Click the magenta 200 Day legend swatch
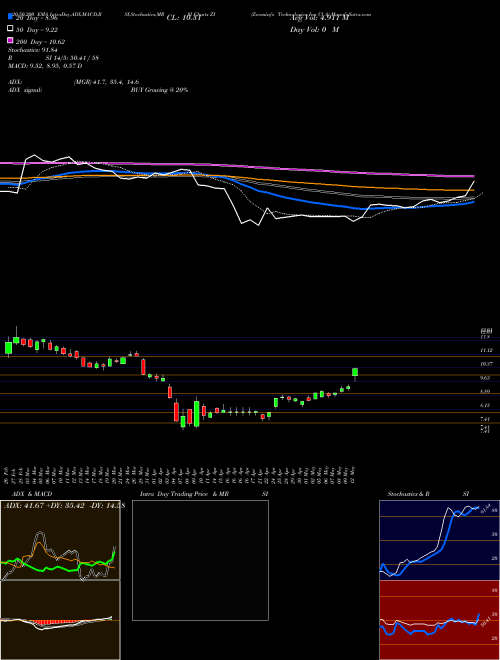The width and height of the screenshot is (500, 660). [11, 40]
